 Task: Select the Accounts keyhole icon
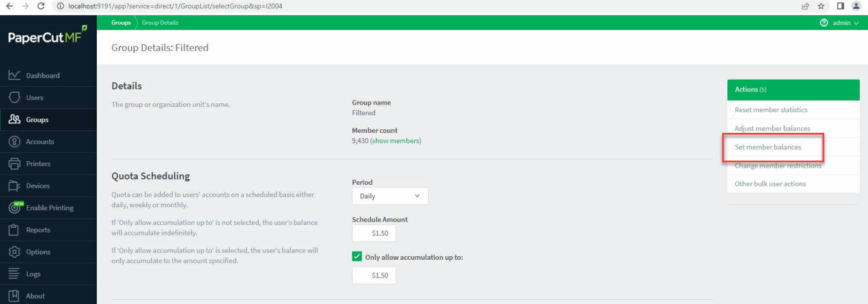(15, 142)
